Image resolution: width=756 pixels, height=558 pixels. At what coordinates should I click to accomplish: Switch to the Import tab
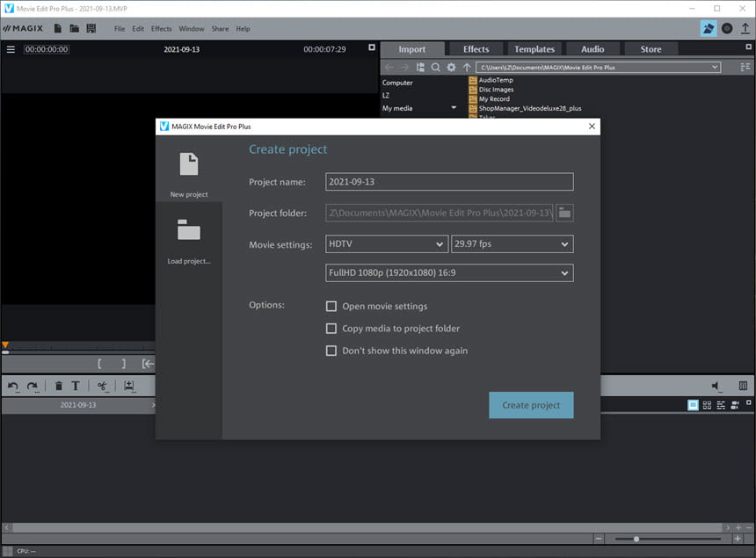point(411,49)
